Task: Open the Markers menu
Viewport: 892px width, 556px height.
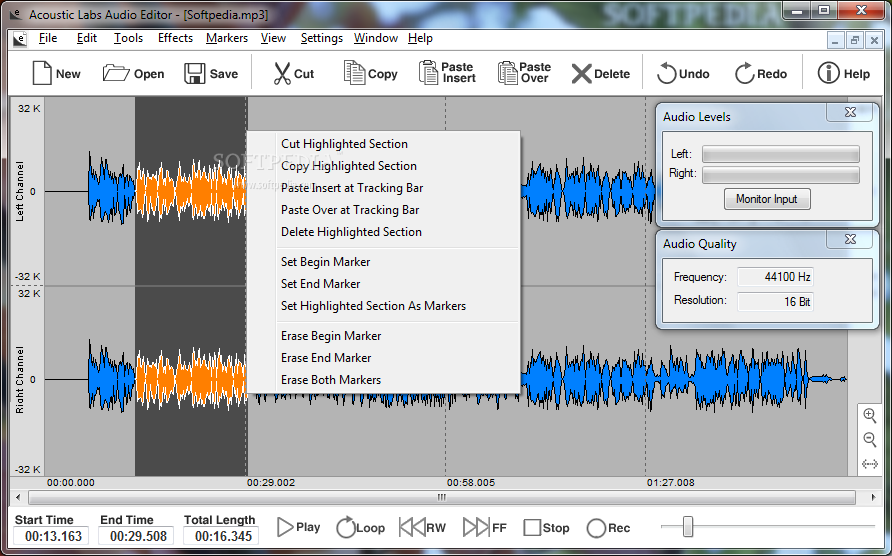Action: click(x=227, y=38)
